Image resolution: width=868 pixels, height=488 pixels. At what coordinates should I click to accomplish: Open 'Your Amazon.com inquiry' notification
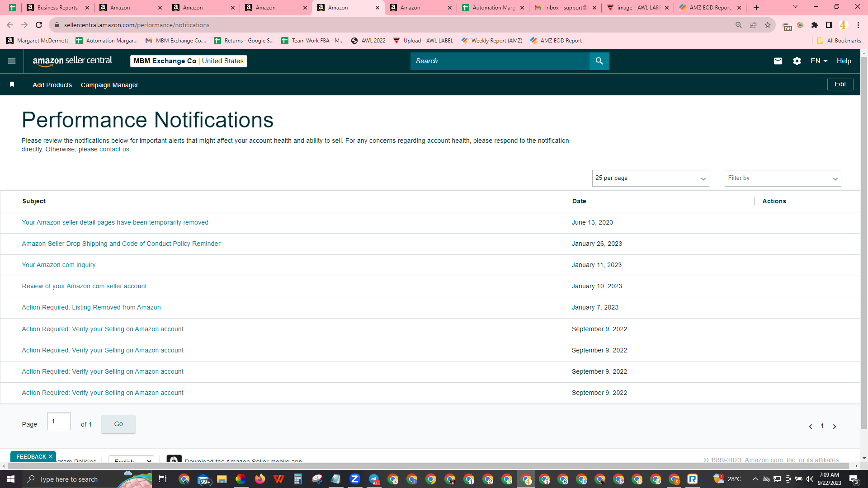59,265
